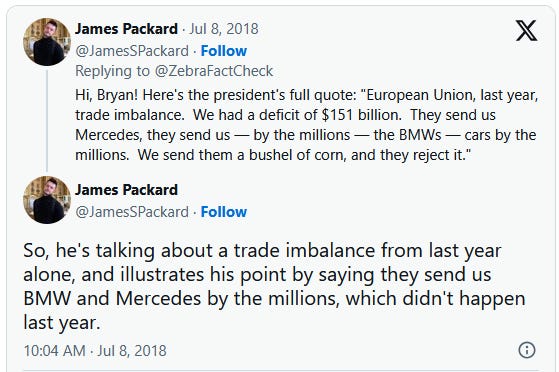Click 'last year.' ending the main tweet
559x372 pixels.
tap(62, 322)
